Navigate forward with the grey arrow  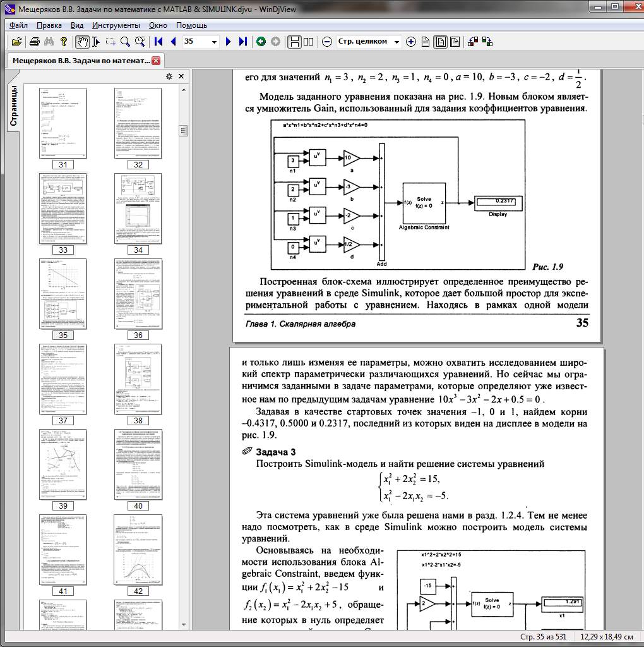pyautogui.click(x=275, y=42)
